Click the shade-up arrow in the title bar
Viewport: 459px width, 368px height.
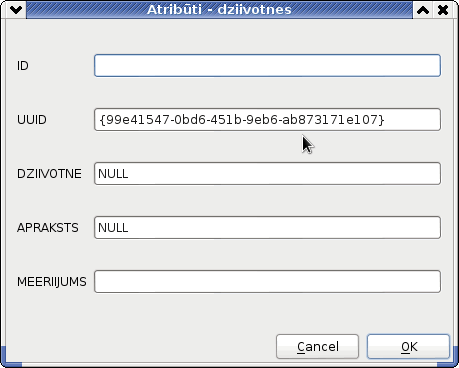pyautogui.click(x=423, y=10)
